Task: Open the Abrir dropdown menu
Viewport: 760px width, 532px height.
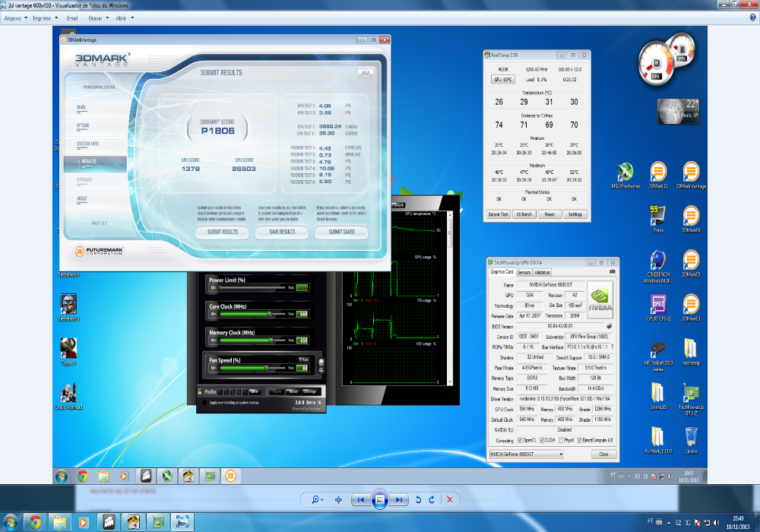Action: [x=125, y=18]
